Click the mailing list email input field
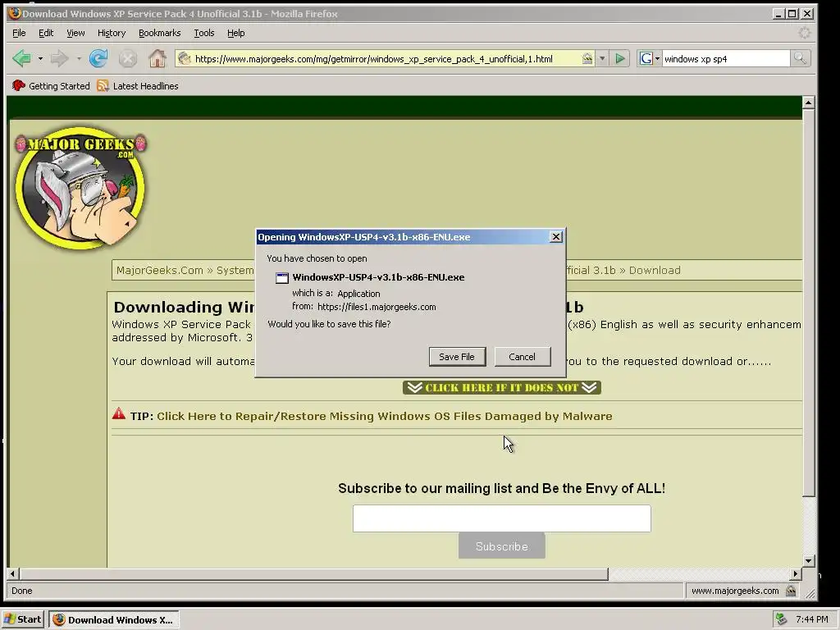This screenshot has width=840, height=630. pyautogui.click(x=502, y=518)
